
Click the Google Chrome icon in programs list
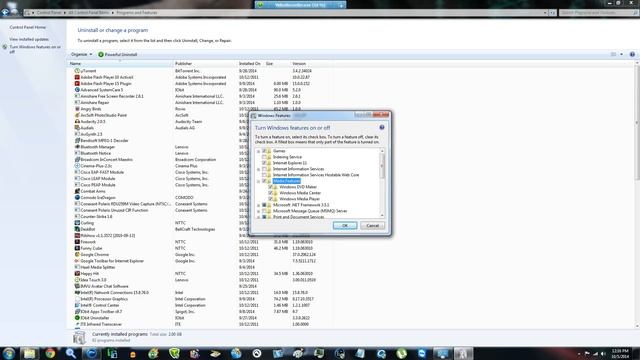coord(77,255)
